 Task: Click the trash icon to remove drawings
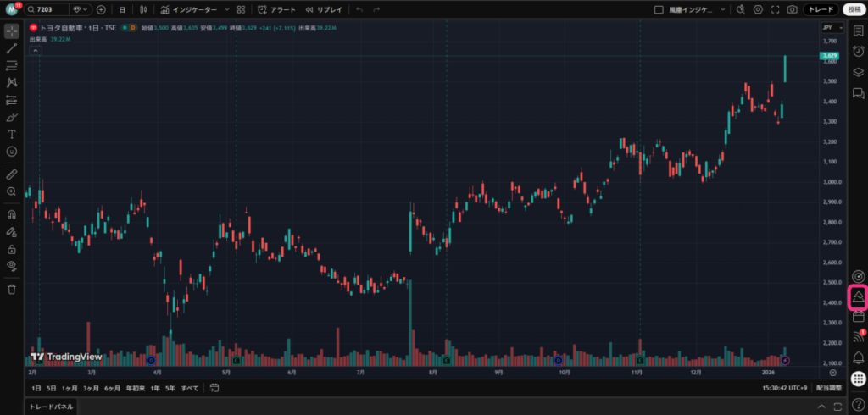pyautogui.click(x=12, y=289)
